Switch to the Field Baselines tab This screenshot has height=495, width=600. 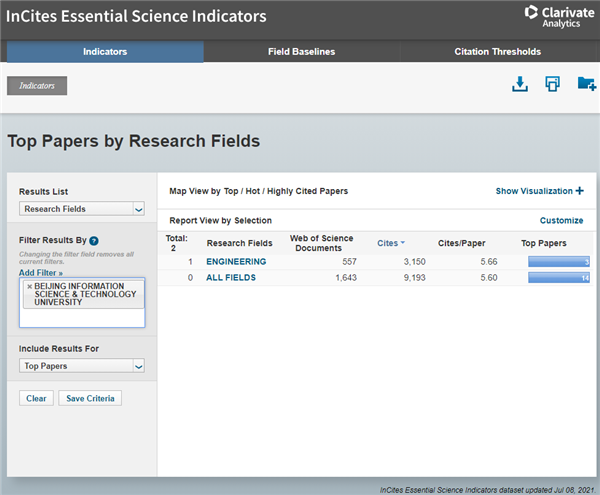(301, 52)
